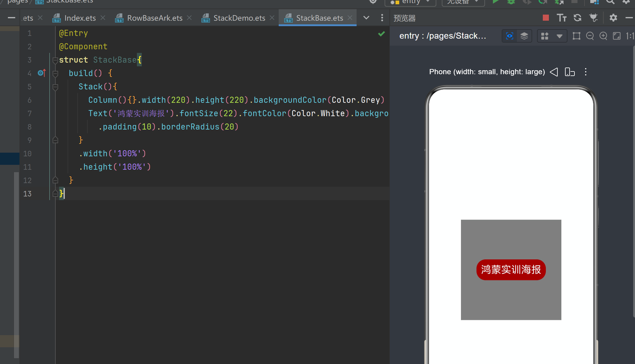Image resolution: width=635 pixels, height=364 pixels.
Task: Click fold end marker on line 12
Action: 55,180
